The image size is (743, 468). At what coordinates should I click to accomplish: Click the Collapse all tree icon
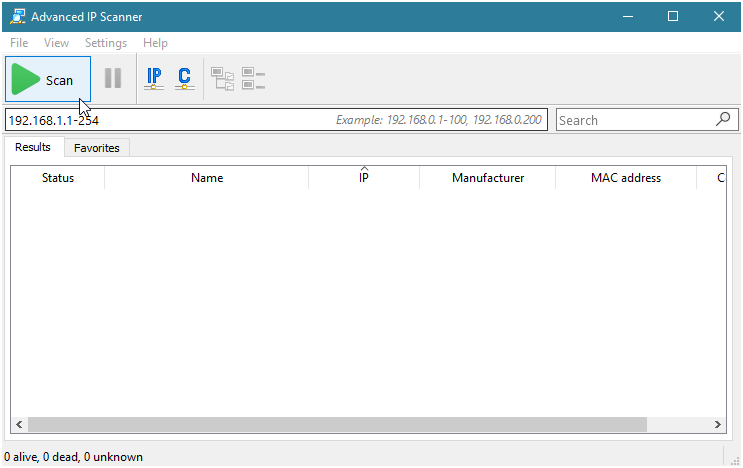click(253, 79)
